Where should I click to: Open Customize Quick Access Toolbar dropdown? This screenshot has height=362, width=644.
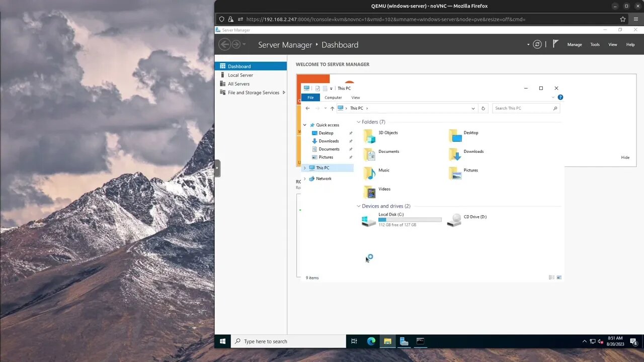click(331, 88)
